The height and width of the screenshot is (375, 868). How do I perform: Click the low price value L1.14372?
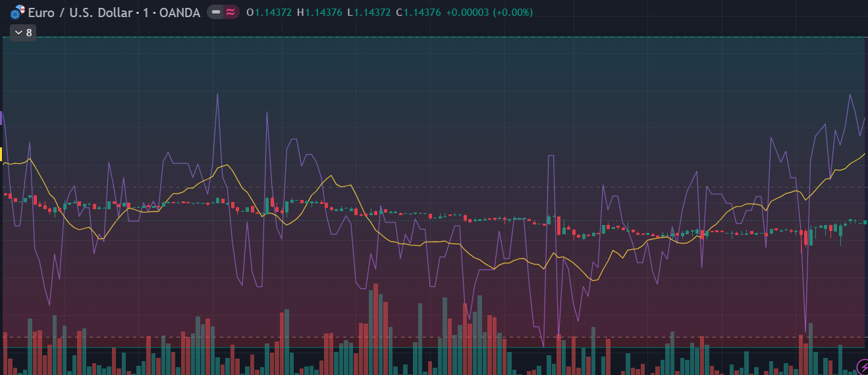369,12
